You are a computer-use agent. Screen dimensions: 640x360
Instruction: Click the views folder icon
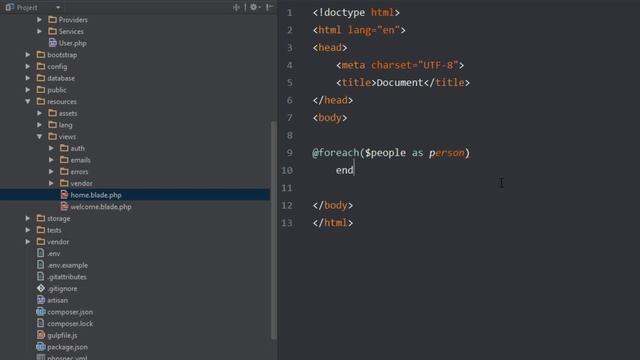point(52,136)
